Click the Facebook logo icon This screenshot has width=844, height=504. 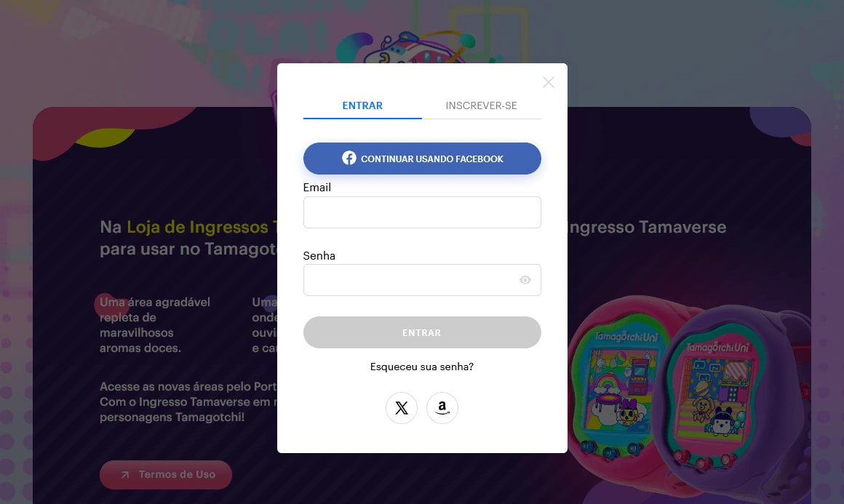coord(349,158)
